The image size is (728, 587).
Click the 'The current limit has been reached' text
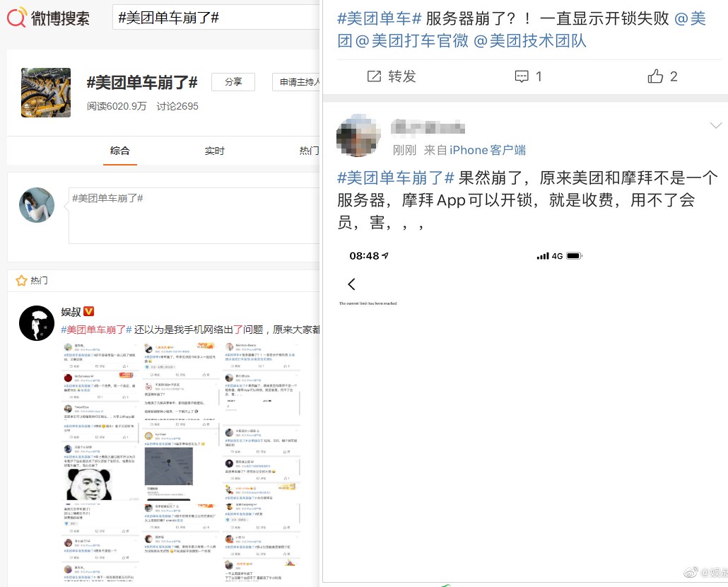click(368, 303)
